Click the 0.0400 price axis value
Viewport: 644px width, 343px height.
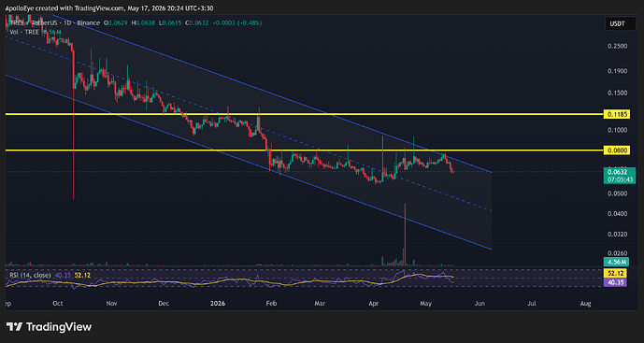point(617,214)
